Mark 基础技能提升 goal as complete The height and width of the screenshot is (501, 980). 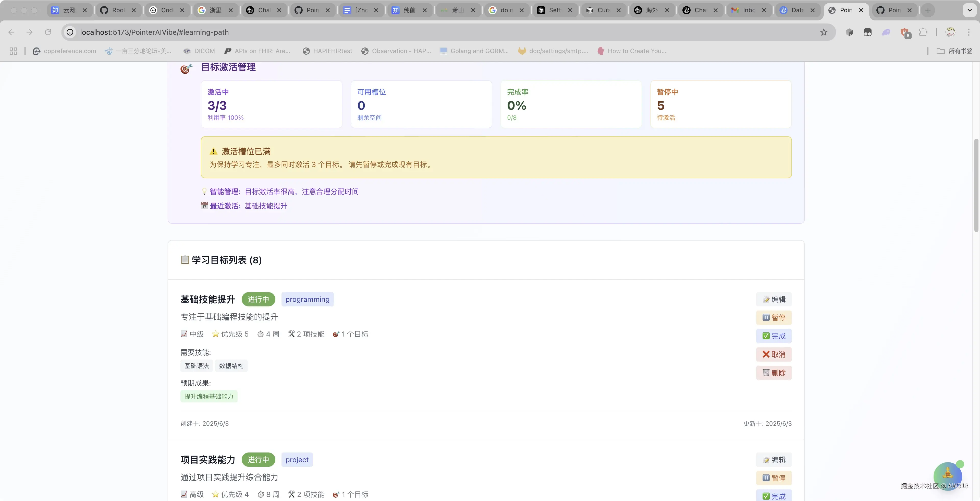click(x=774, y=336)
